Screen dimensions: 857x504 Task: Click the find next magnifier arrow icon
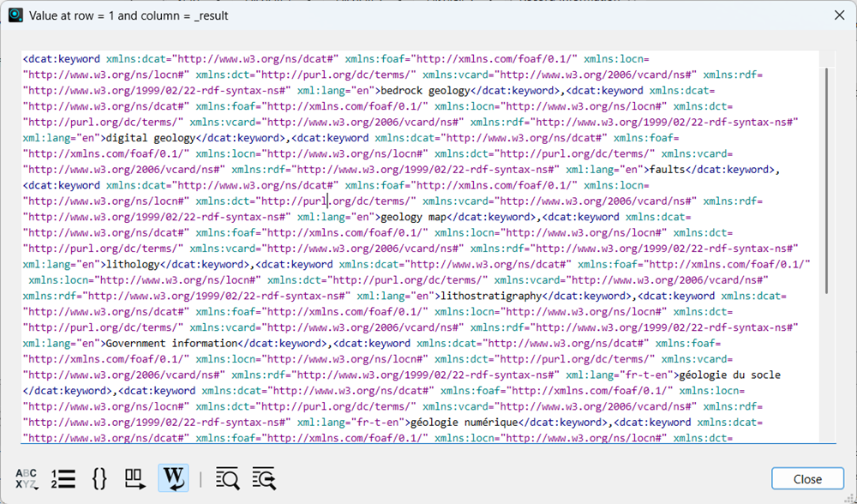(264, 479)
